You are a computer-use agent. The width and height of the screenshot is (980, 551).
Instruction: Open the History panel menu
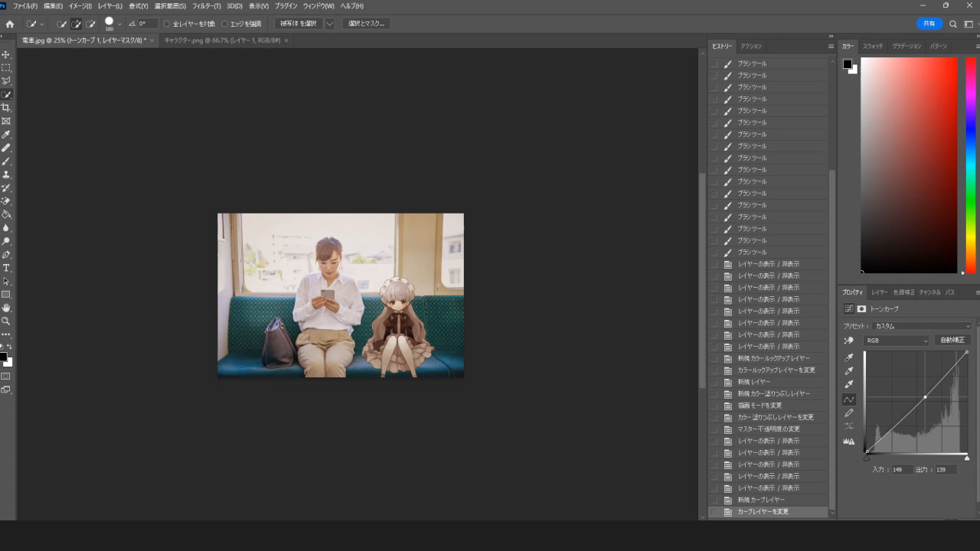(831, 46)
